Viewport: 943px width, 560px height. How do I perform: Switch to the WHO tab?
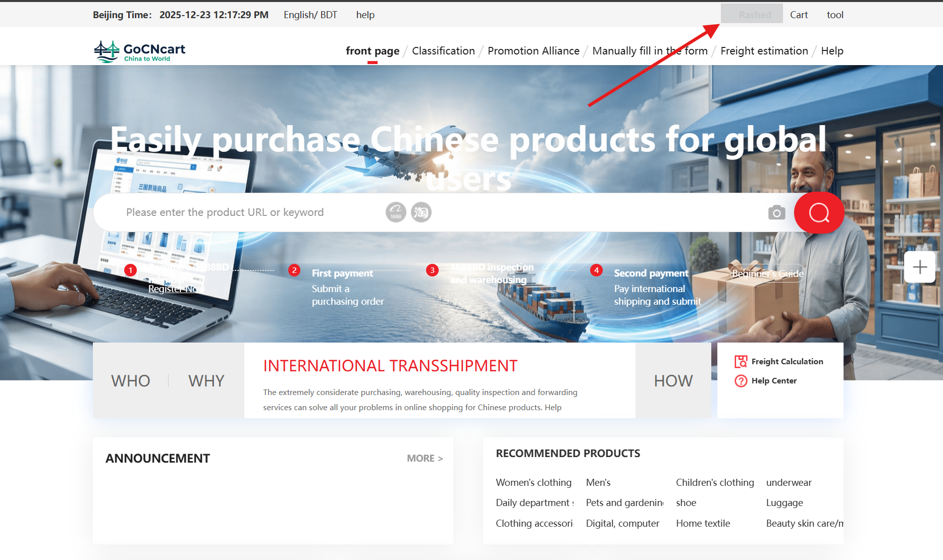(130, 380)
